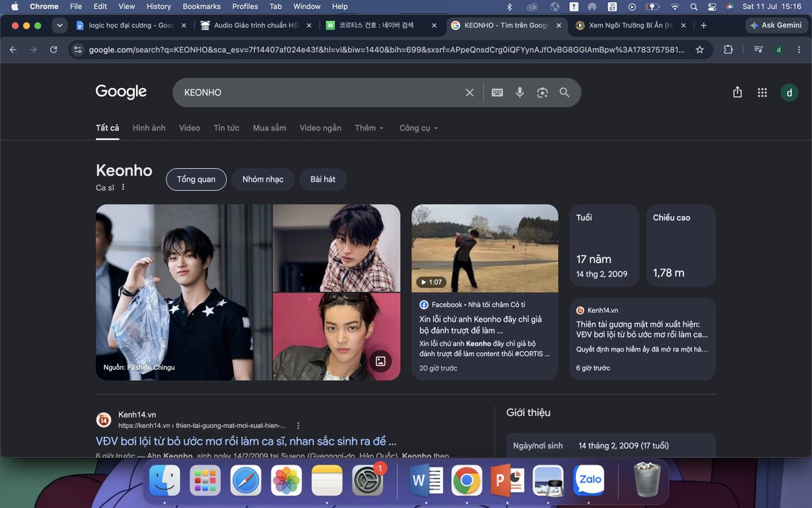The height and width of the screenshot is (508, 812).
Task: Search by image using the lens icon
Action: (x=542, y=93)
